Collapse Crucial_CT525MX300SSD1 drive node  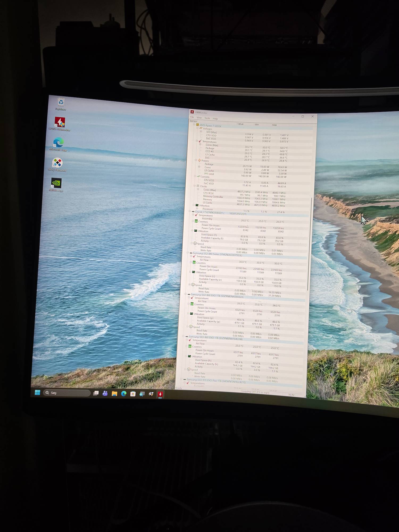190,211
